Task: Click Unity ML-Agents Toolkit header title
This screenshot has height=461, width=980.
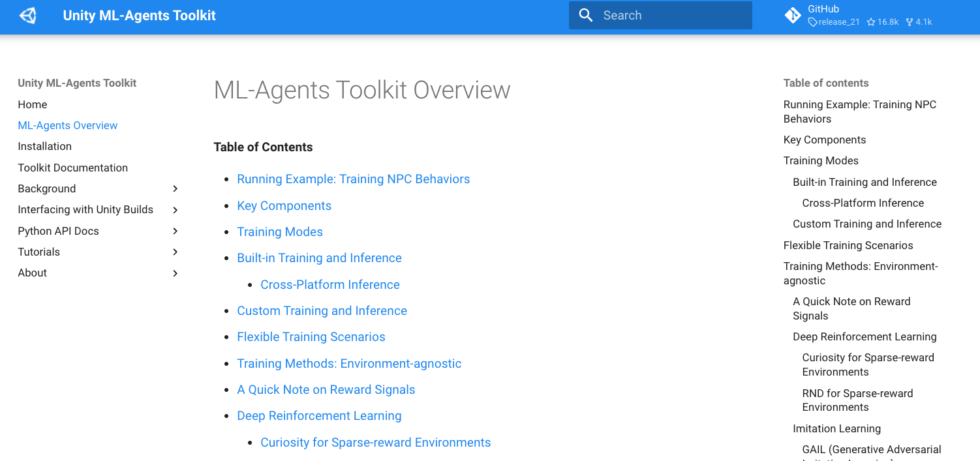Action: [139, 16]
